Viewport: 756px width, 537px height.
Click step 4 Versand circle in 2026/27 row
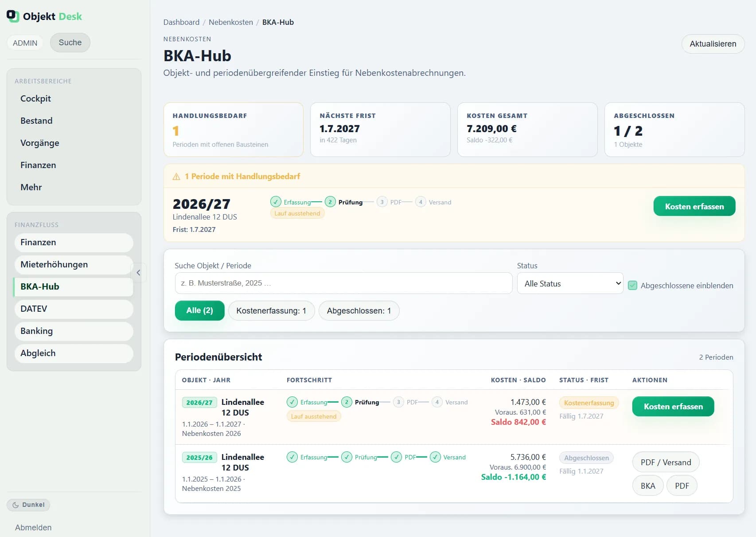pyautogui.click(x=437, y=402)
